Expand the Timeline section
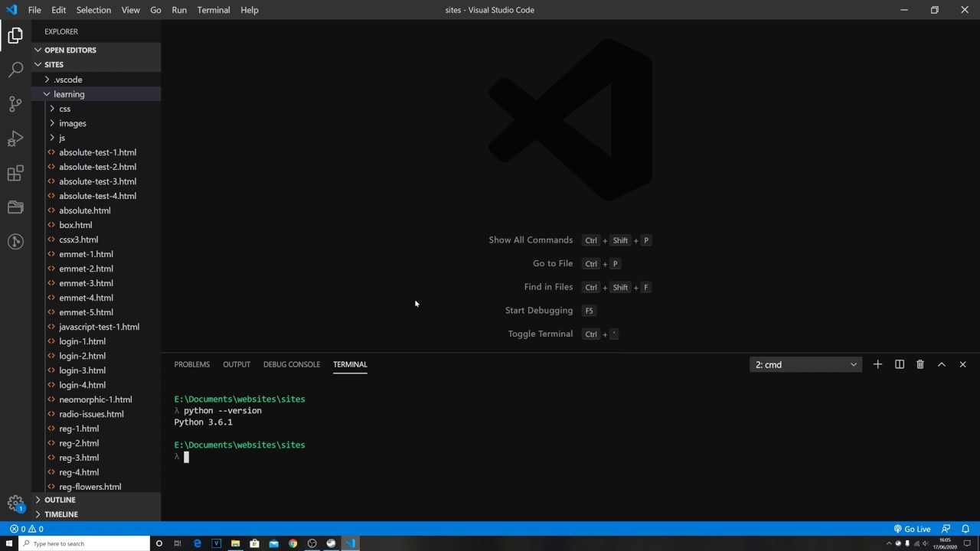 click(x=96, y=514)
